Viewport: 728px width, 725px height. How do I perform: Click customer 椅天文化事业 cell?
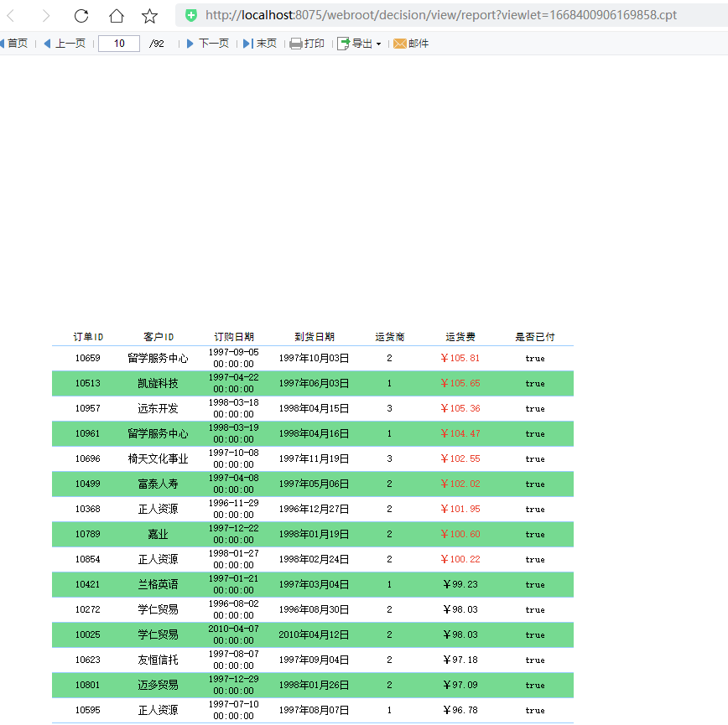(x=158, y=458)
